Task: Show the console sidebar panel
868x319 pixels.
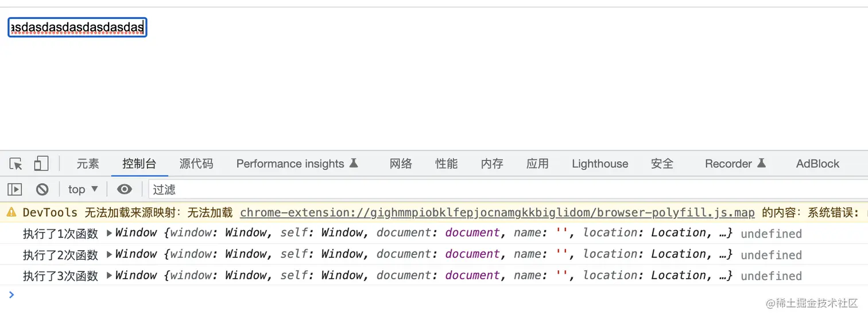Action: point(15,189)
